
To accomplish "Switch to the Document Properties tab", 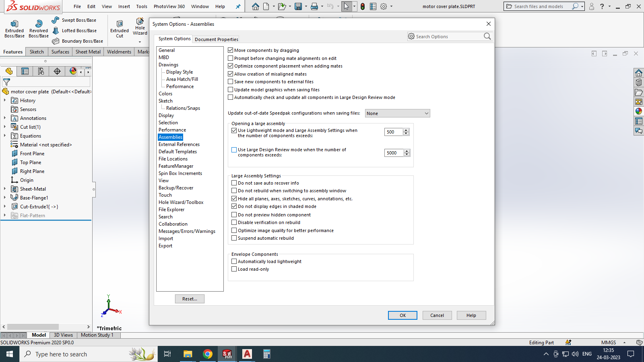I will click(216, 39).
